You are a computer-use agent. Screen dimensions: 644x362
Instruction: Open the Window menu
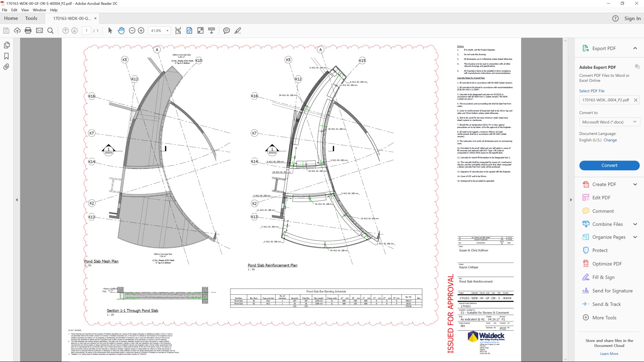(39, 10)
